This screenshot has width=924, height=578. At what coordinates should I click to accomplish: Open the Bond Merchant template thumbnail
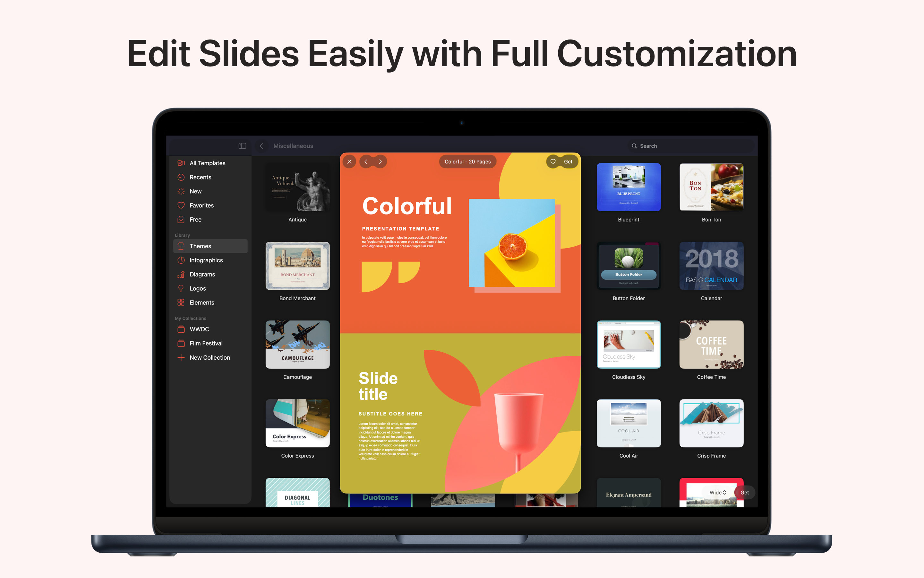point(297,266)
